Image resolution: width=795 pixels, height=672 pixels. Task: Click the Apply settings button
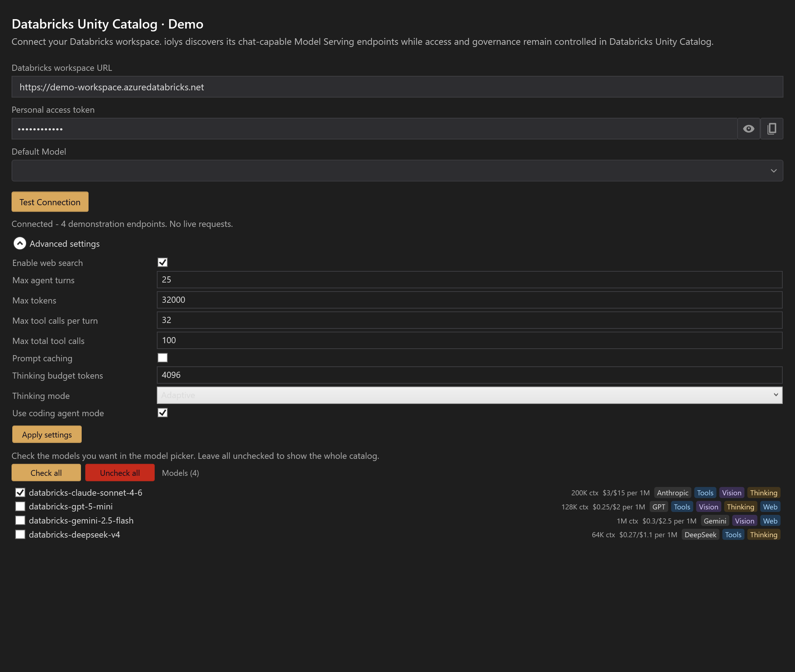pyautogui.click(x=47, y=434)
